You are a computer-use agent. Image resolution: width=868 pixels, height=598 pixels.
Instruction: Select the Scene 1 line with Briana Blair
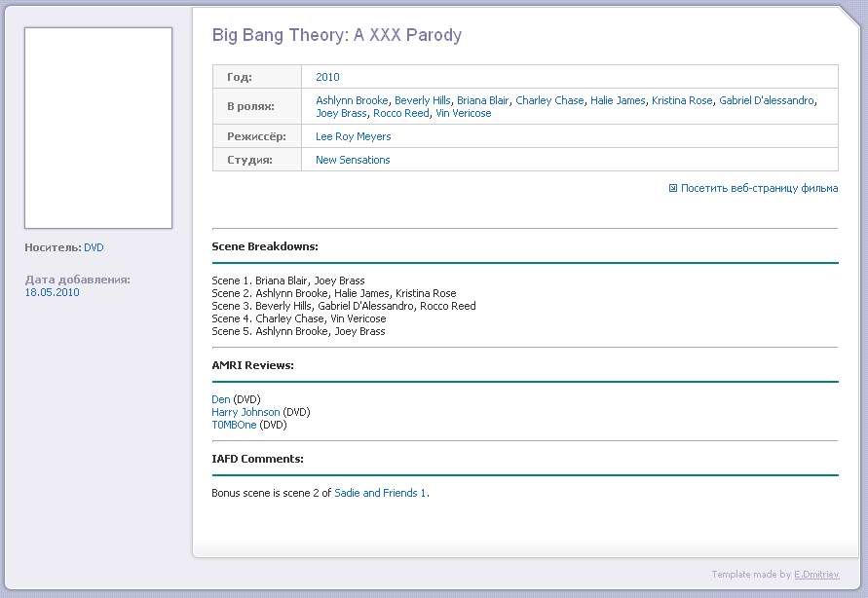click(x=287, y=280)
